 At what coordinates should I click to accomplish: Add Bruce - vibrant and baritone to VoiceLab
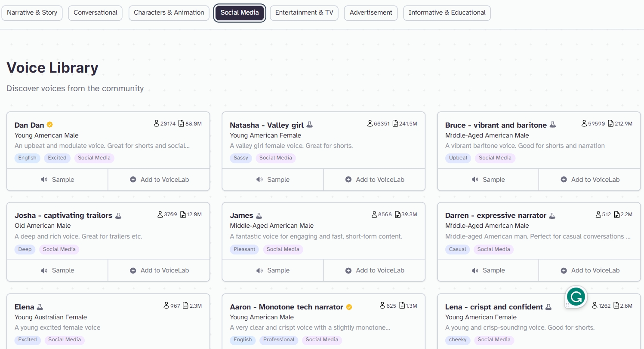point(590,180)
